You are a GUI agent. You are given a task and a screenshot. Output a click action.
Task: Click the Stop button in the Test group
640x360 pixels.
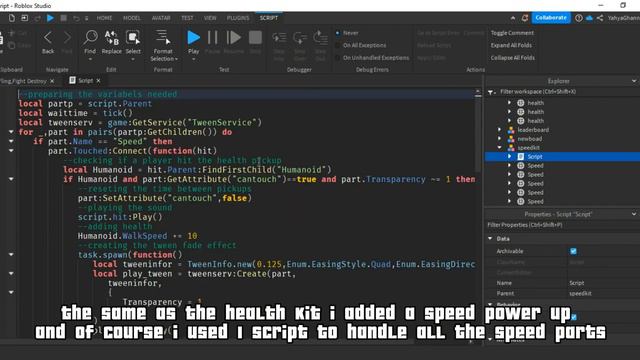pyautogui.click(x=256, y=38)
